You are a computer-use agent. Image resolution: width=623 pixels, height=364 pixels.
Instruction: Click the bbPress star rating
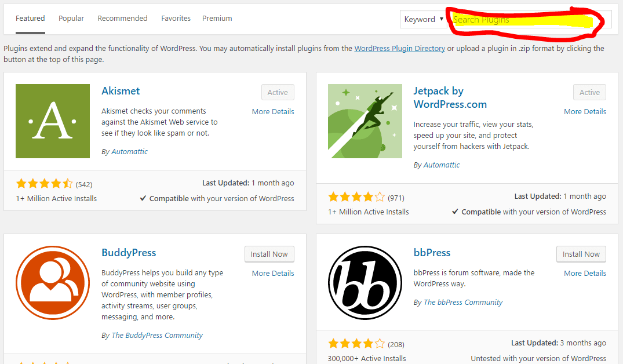coord(356,343)
